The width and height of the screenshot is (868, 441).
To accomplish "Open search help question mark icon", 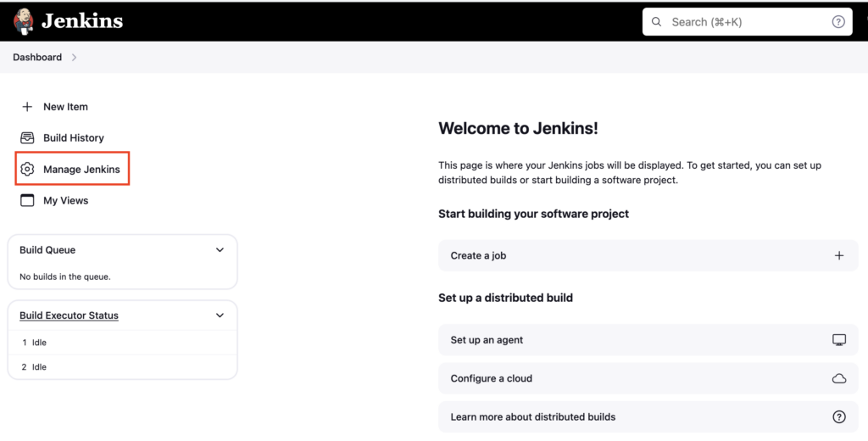I will click(x=838, y=21).
